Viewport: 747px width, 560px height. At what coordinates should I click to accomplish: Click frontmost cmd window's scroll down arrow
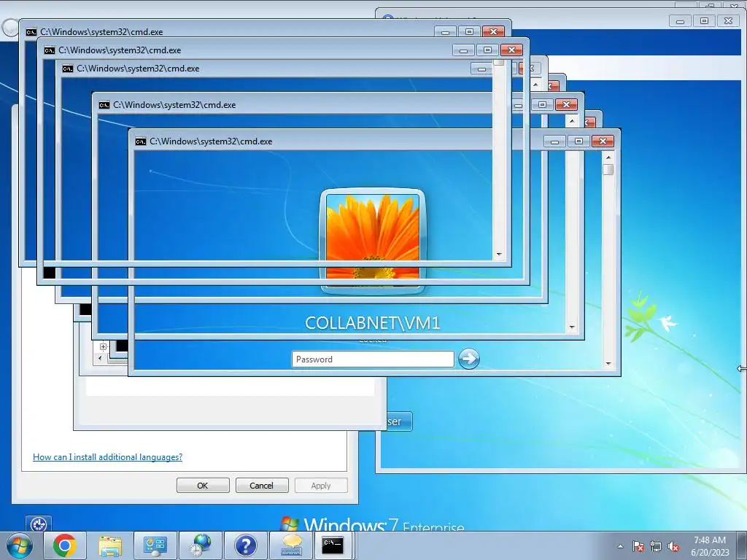point(608,364)
